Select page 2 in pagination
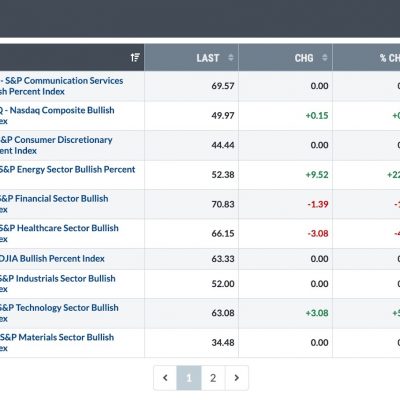The height and width of the screenshot is (400, 400). click(x=213, y=378)
